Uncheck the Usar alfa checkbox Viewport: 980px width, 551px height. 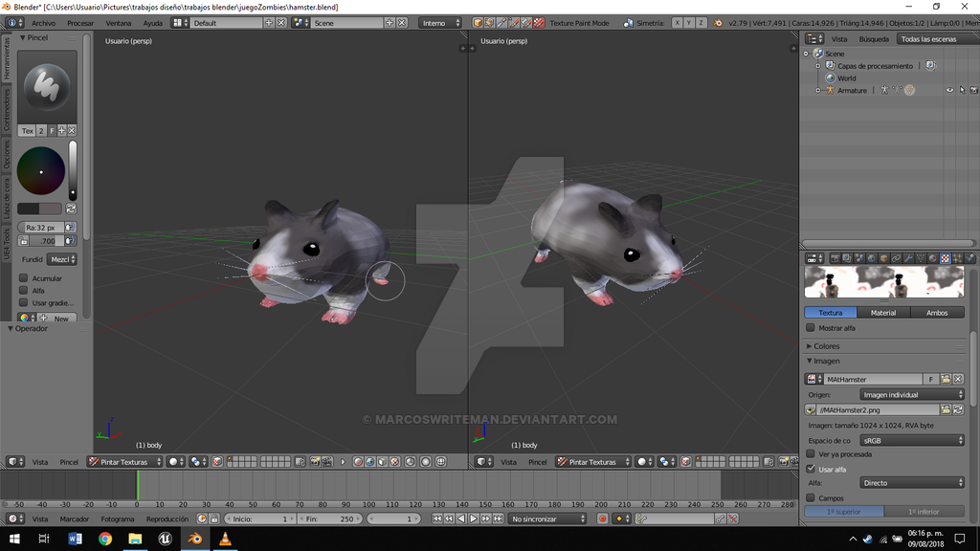tap(811, 469)
